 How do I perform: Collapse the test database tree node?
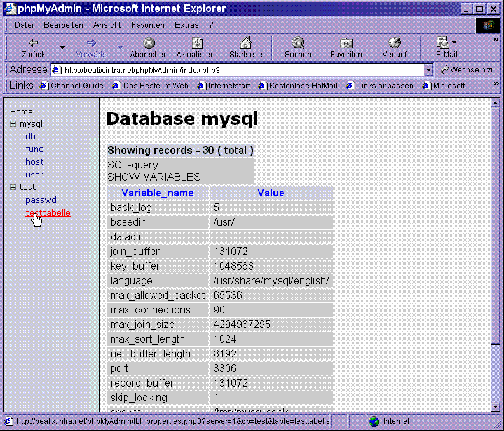13,188
